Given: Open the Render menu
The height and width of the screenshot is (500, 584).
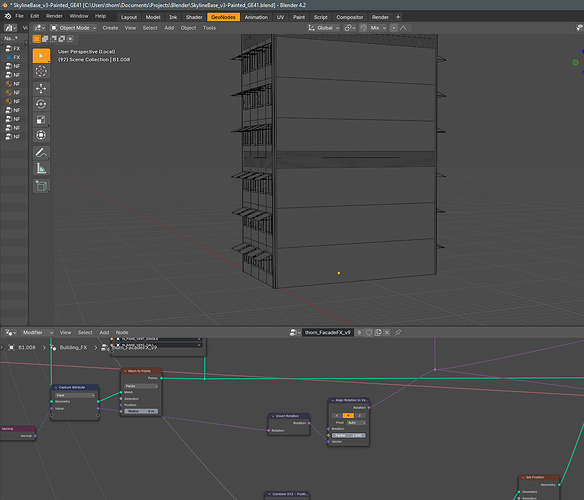Looking at the screenshot, I should point(54,16).
